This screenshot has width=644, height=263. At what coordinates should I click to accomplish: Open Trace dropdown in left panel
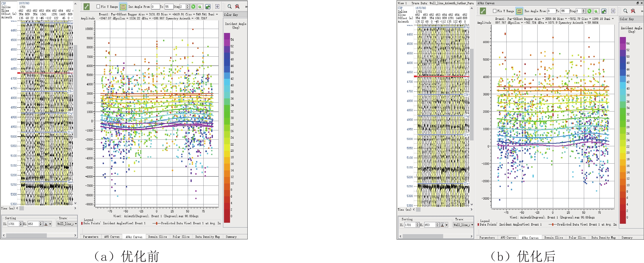(67, 224)
